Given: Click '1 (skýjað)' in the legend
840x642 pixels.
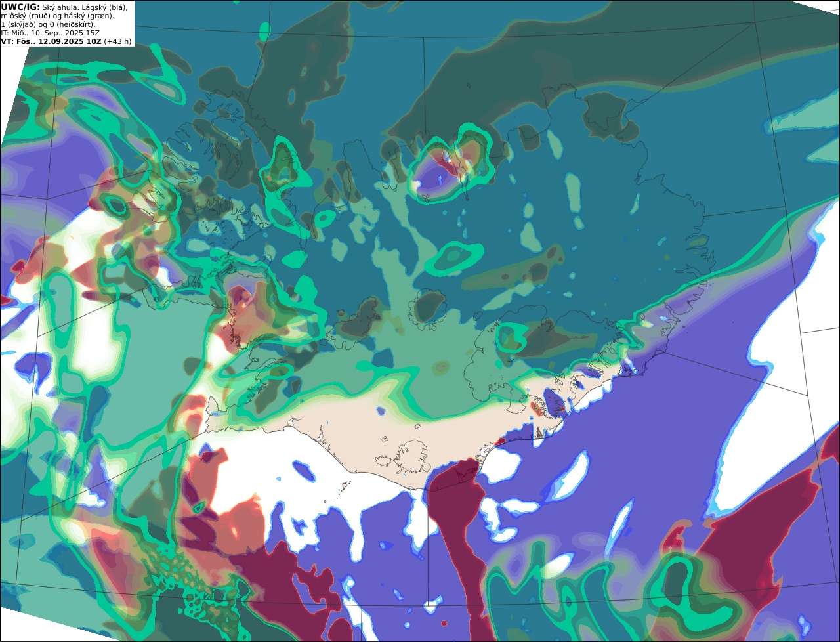Looking at the screenshot, I should point(18,25).
